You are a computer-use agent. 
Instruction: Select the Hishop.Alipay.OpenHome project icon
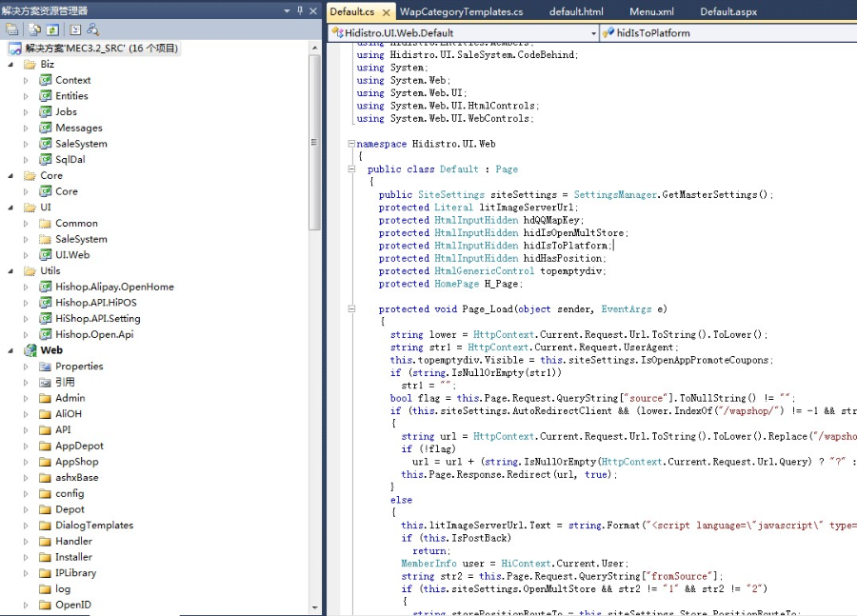tap(46, 287)
